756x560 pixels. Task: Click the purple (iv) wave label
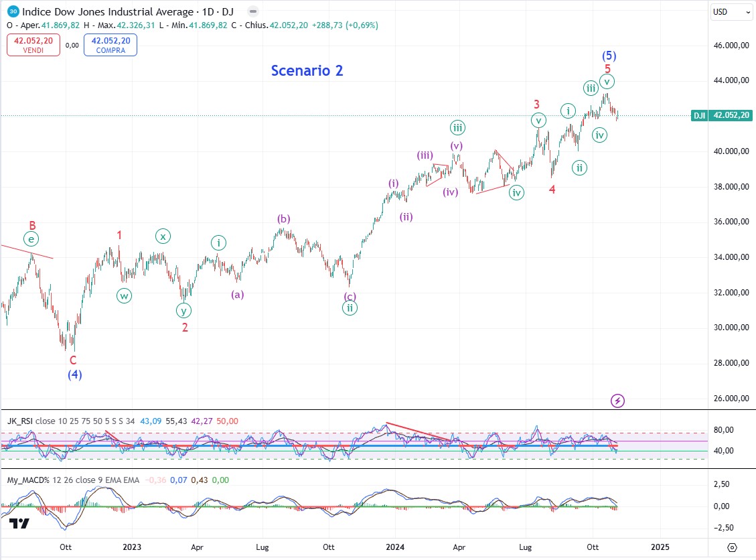click(451, 192)
